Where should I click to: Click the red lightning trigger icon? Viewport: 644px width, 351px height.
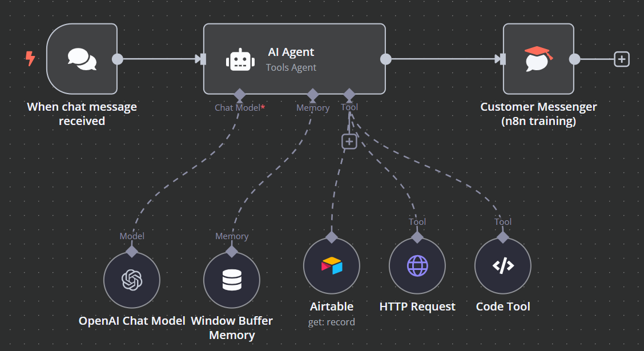pyautogui.click(x=30, y=58)
